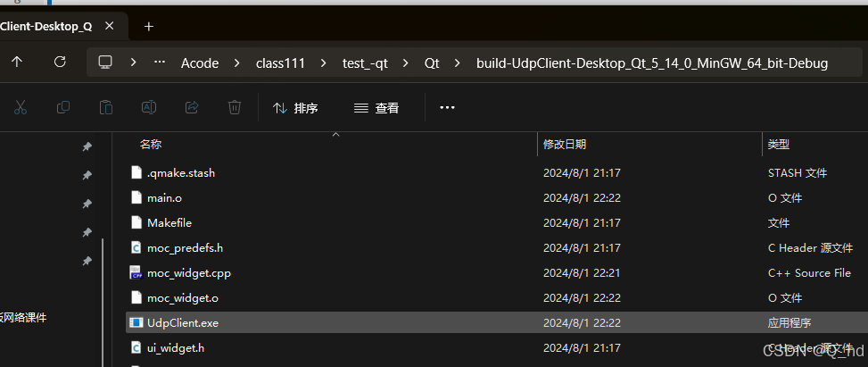The width and height of the screenshot is (868, 367).
Task: Click the Up directory arrow
Action: pos(17,63)
